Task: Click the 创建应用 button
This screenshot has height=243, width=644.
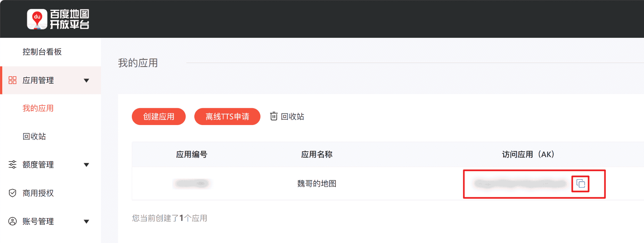Action: [x=158, y=116]
